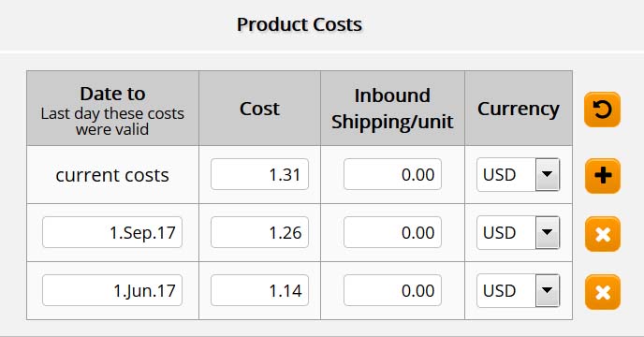Expand currency dropdown in 1.Sep.17 row
Image resolution: width=644 pixels, height=337 pixels.
(x=518, y=232)
